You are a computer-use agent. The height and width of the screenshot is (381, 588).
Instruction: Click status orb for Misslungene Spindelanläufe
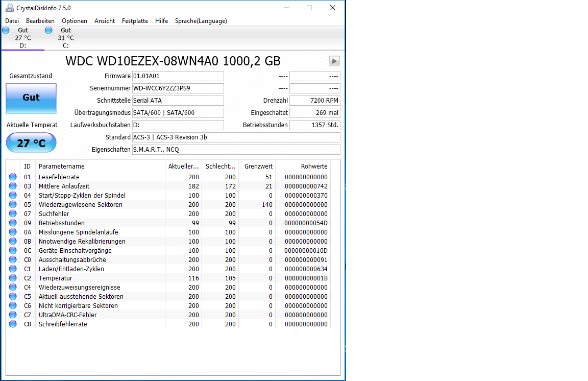[x=13, y=232]
